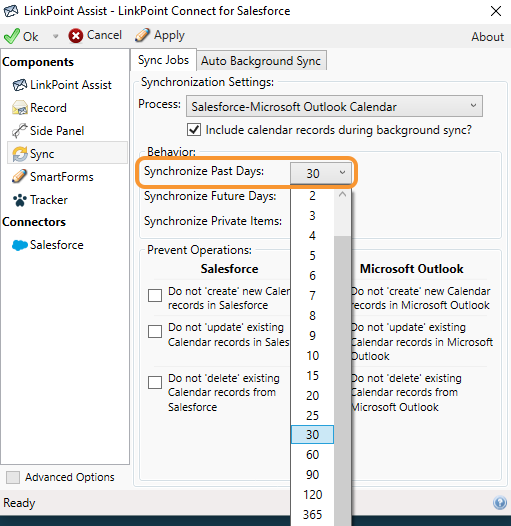Click the Ok button label
The height and width of the screenshot is (526, 511).
pyautogui.click(x=31, y=37)
